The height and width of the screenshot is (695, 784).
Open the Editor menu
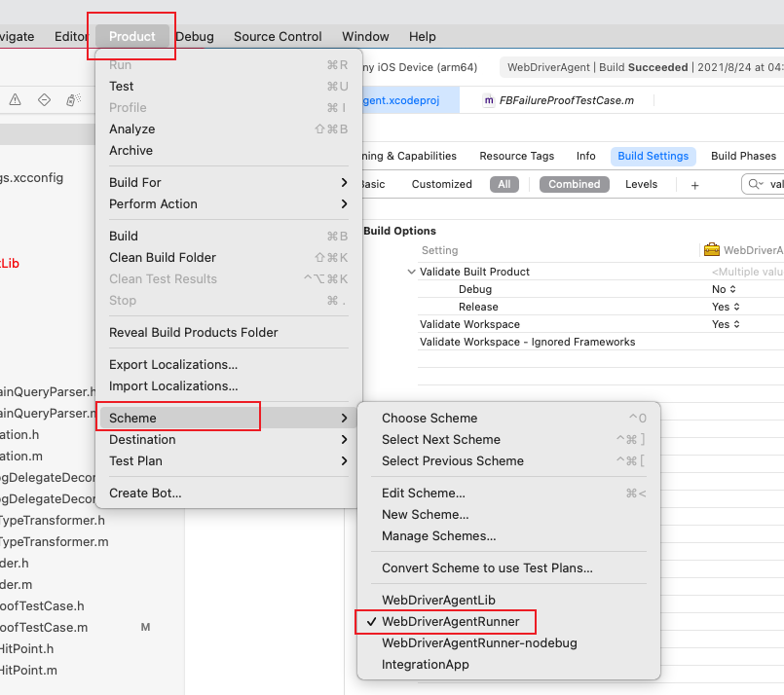pos(71,36)
